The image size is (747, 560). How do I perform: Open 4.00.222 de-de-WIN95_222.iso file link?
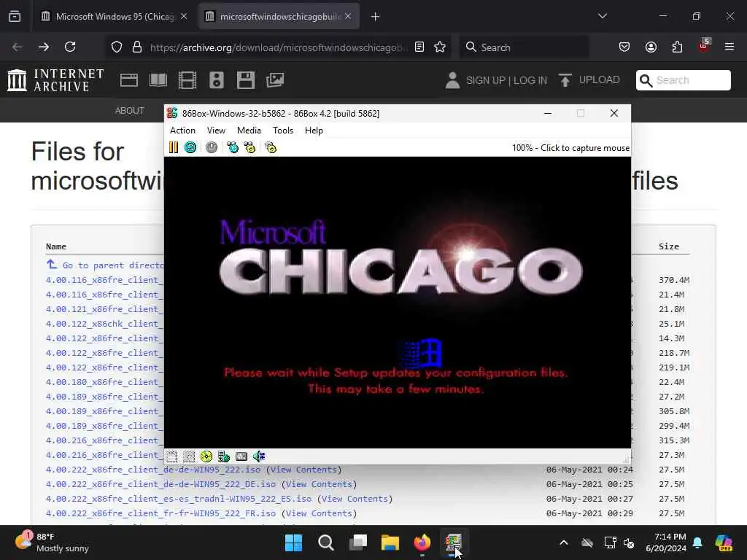click(153, 470)
